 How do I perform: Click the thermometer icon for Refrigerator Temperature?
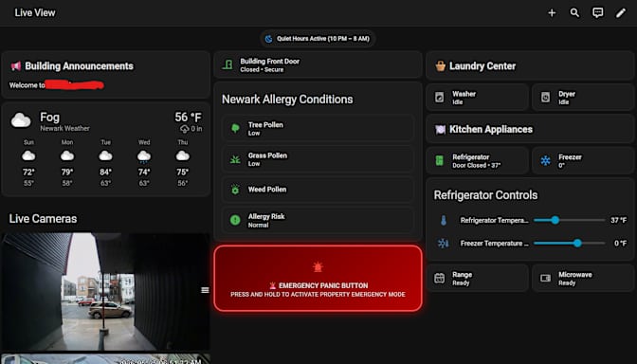point(444,220)
